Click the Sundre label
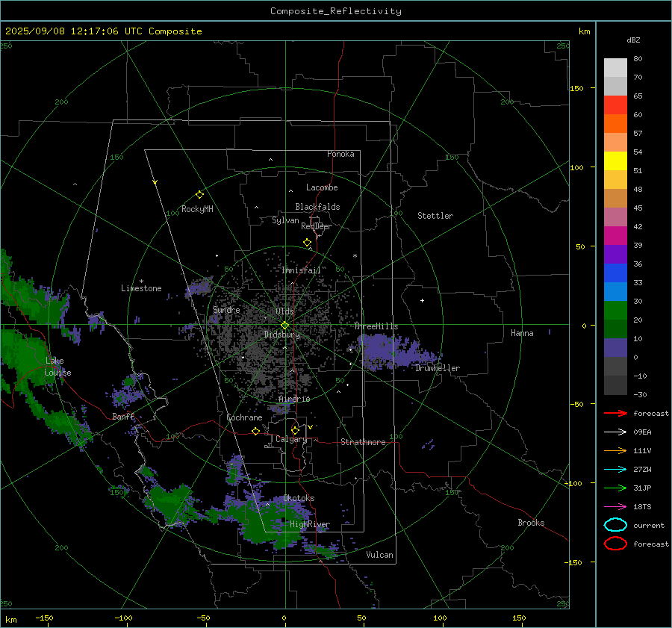 [x=226, y=309]
